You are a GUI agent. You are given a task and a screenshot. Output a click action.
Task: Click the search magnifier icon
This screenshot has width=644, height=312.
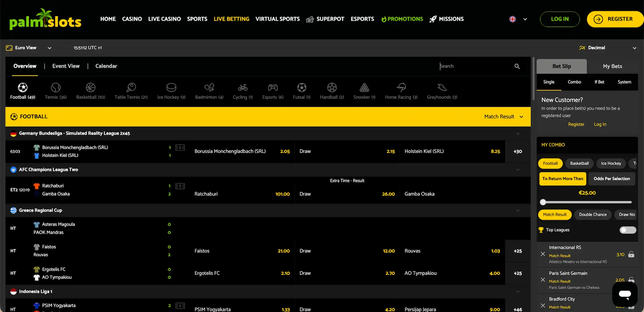517,66
